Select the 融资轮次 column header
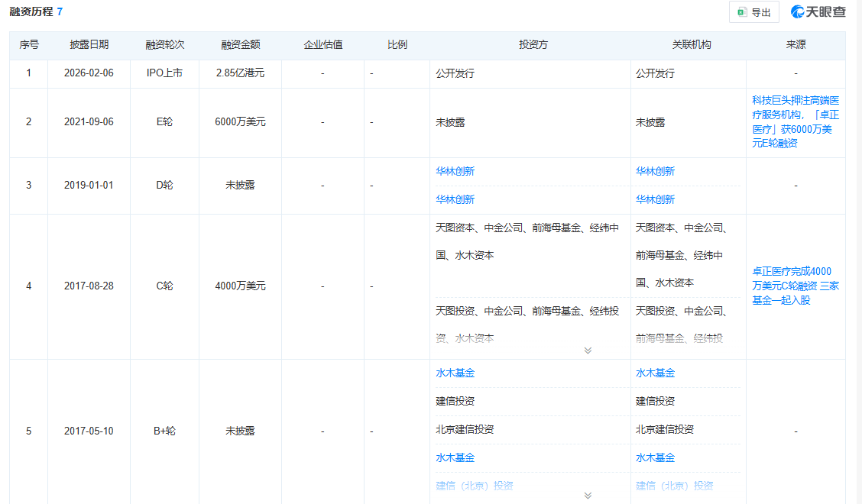The width and height of the screenshot is (862, 504). 165,45
